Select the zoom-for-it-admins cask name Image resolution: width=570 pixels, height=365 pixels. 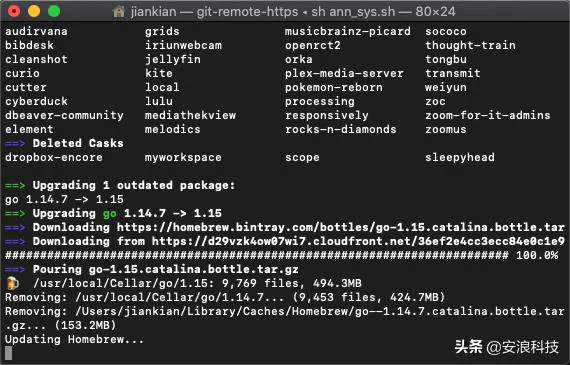pos(488,116)
